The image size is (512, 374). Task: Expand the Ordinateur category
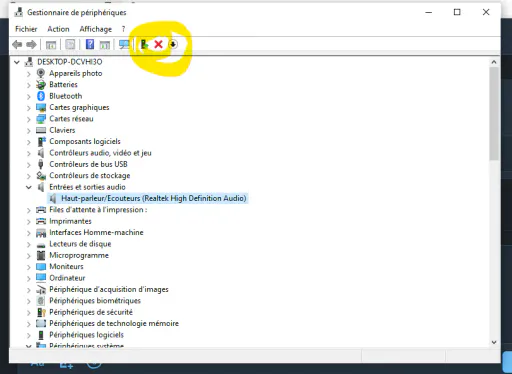29,278
